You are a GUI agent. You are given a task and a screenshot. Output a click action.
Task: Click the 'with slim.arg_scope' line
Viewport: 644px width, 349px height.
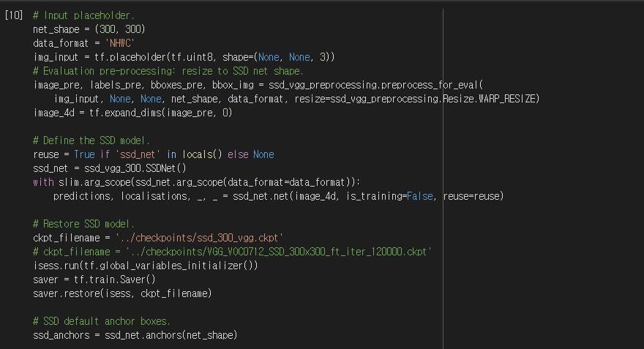(197, 182)
